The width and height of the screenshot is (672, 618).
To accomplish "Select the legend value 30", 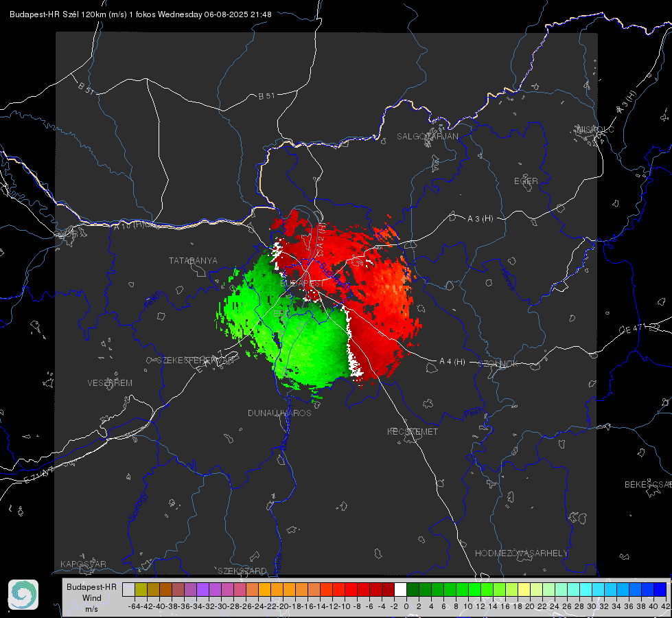I will pos(592,606).
